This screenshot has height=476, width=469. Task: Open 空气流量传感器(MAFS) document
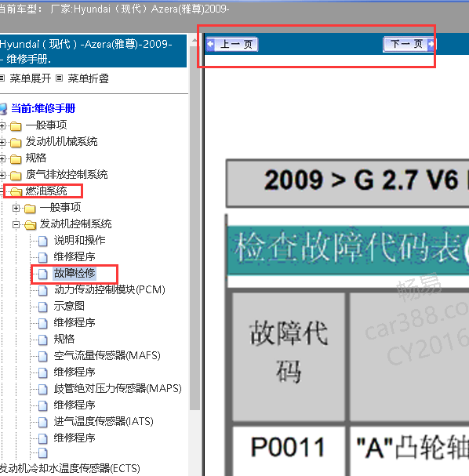[107, 355]
